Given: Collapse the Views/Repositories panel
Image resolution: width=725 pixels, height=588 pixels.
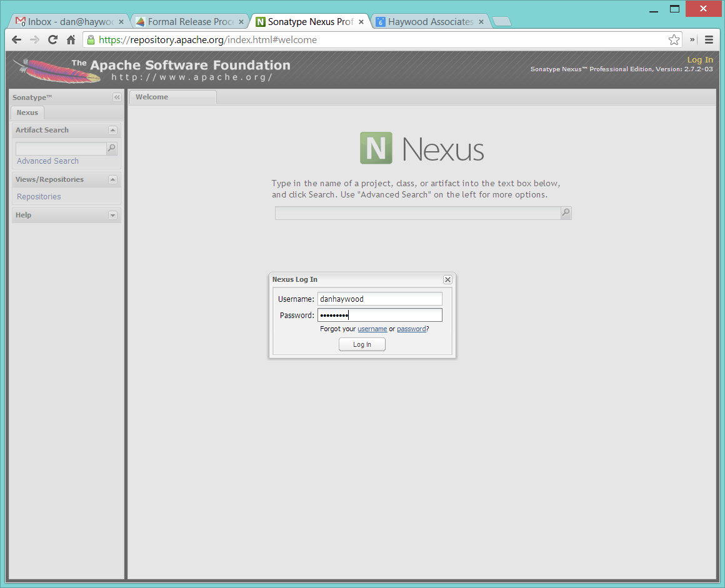Looking at the screenshot, I should 112,179.
